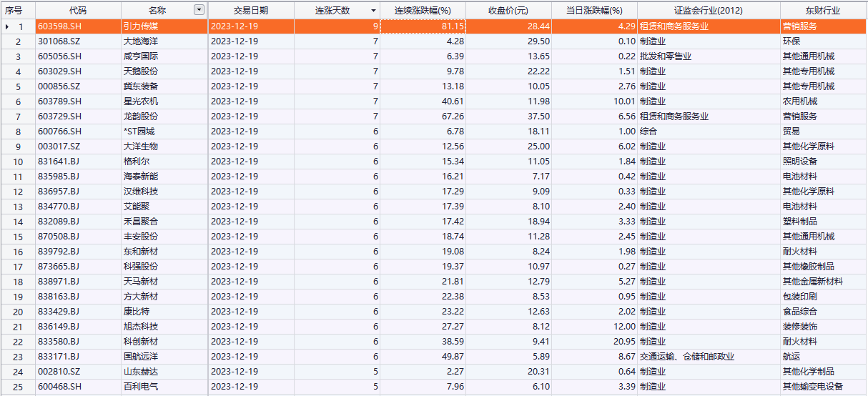
Task: Click the 证监会行业(2012) column header
Action: point(709,11)
